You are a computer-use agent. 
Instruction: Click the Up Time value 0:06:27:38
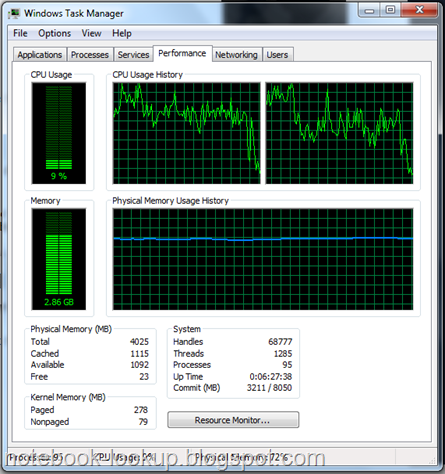[x=271, y=376]
